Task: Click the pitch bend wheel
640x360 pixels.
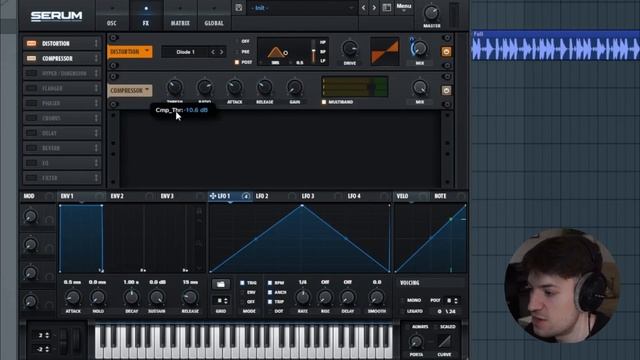Action: click(x=64, y=342)
